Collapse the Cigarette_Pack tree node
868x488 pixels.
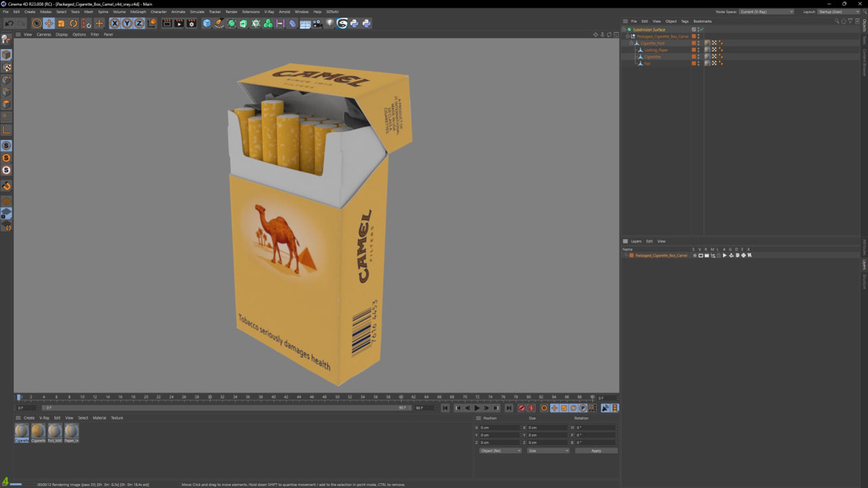[x=632, y=43]
